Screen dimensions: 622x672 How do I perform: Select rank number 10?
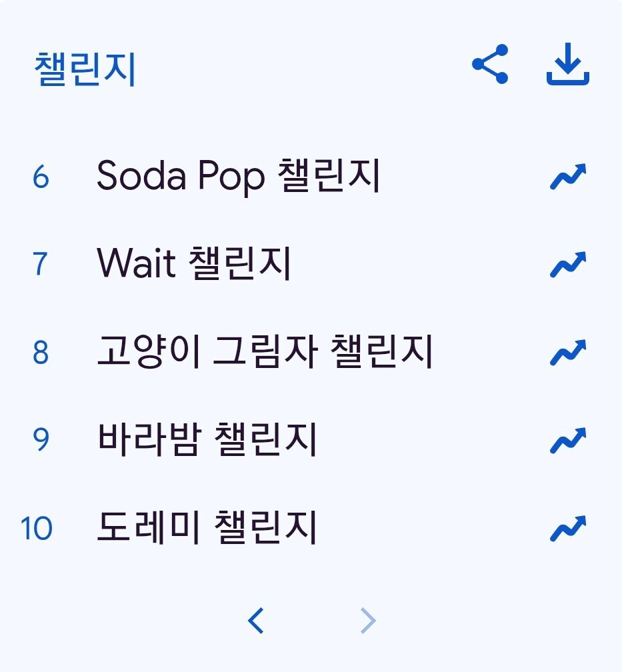tap(37, 528)
